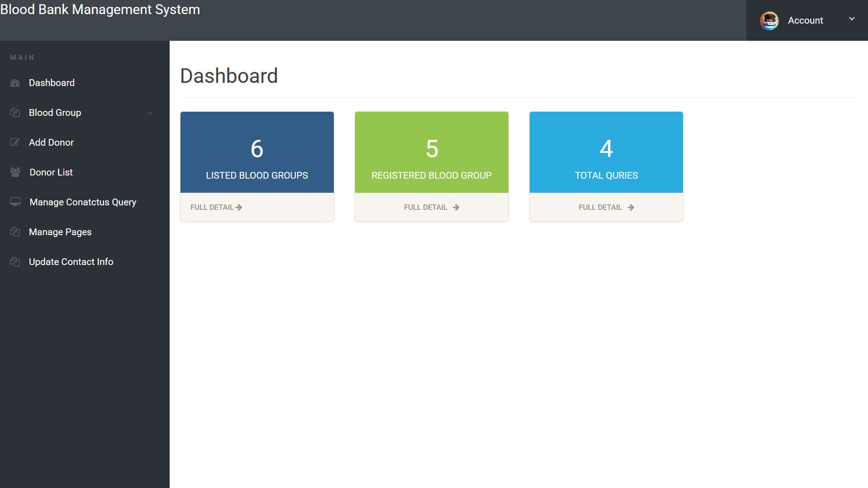
Task: Click the Blood Group files icon
Action: click(15, 113)
